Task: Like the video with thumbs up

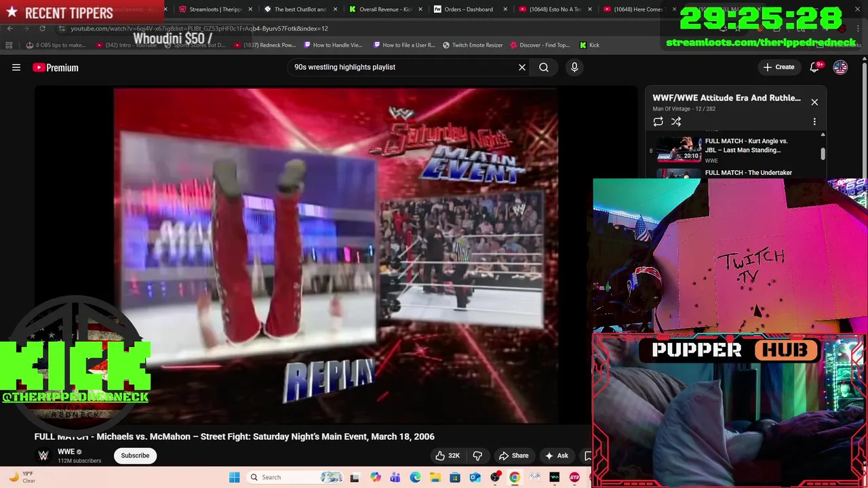Action: point(448,455)
